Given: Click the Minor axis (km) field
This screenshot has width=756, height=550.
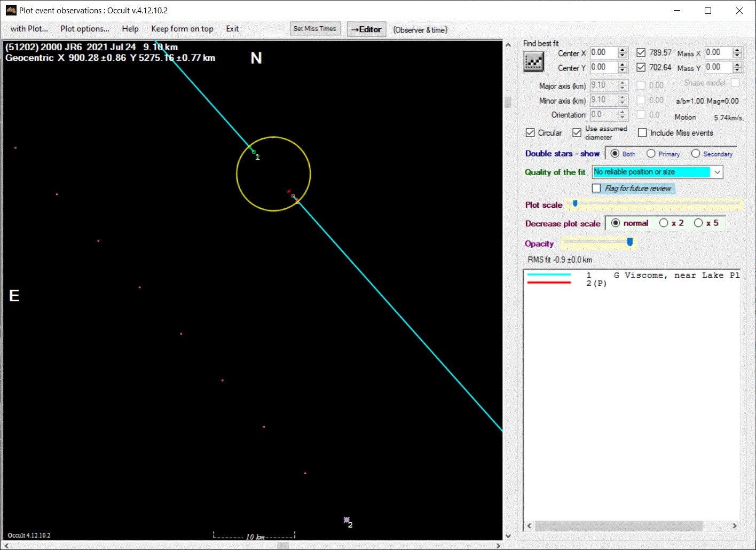Looking at the screenshot, I should pyautogui.click(x=603, y=100).
